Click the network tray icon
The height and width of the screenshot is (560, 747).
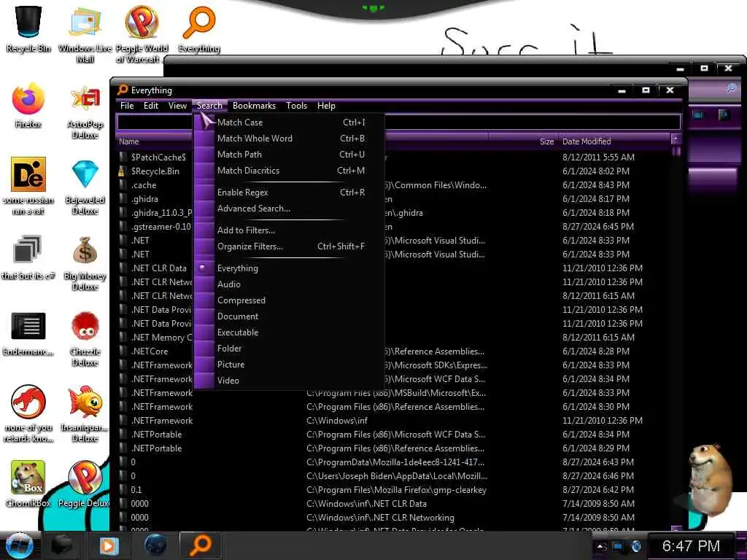(x=618, y=546)
